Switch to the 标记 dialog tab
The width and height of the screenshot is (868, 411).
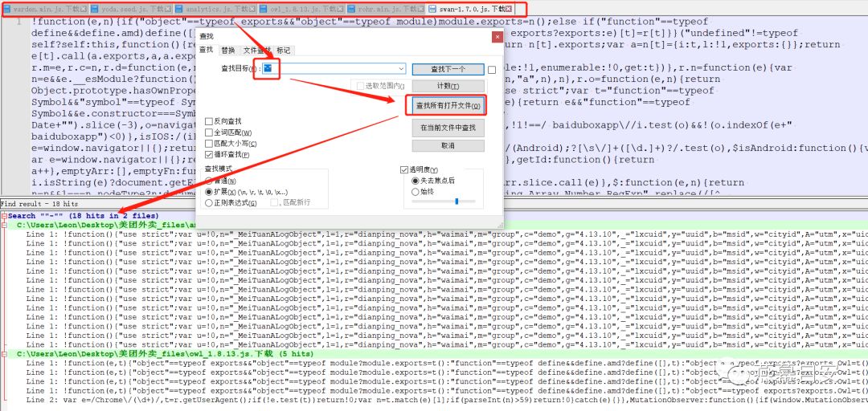point(284,51)
